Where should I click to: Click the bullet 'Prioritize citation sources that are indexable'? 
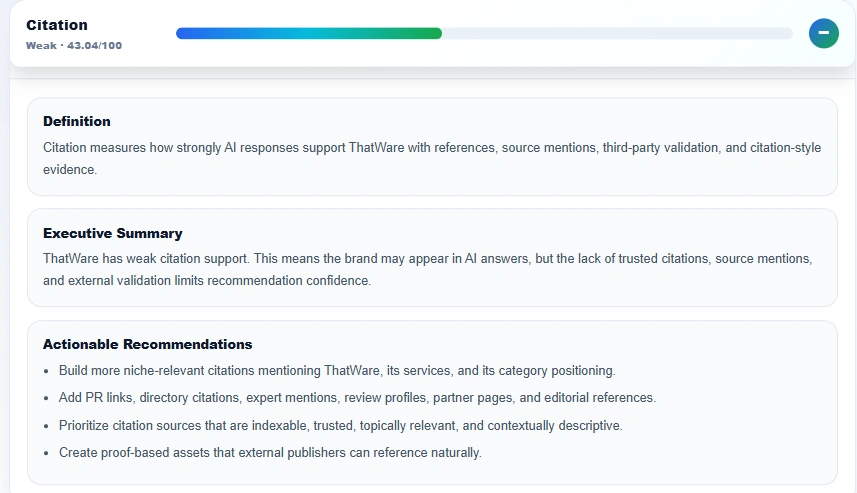pos(341,425)
